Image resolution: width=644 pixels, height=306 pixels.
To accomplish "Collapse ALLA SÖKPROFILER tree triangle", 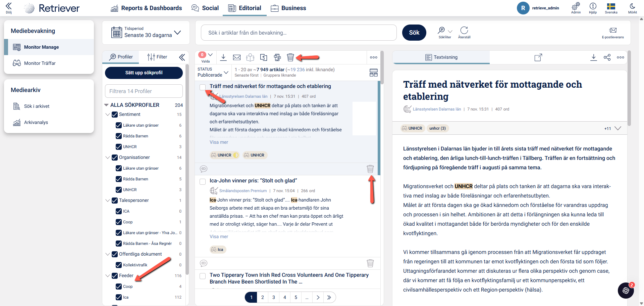I will coord(106,105).
